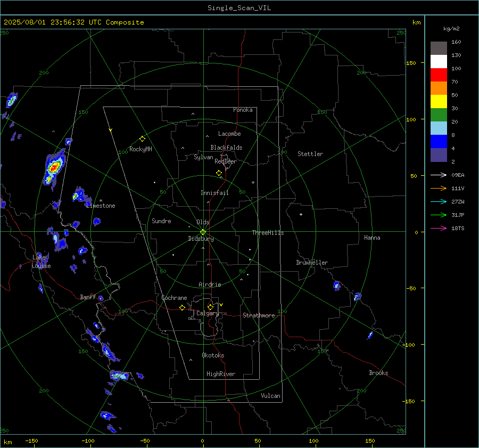Click the Sundre label
The image size is (479, 448).
[161, 221]
